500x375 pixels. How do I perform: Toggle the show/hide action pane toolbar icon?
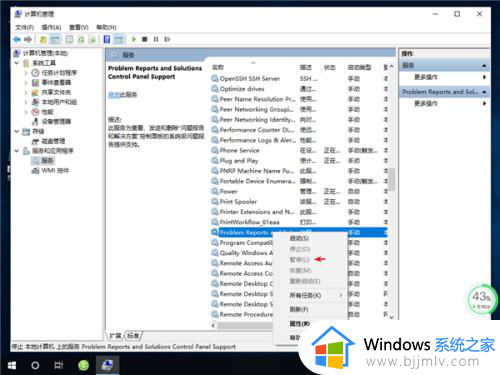[119, 39]
